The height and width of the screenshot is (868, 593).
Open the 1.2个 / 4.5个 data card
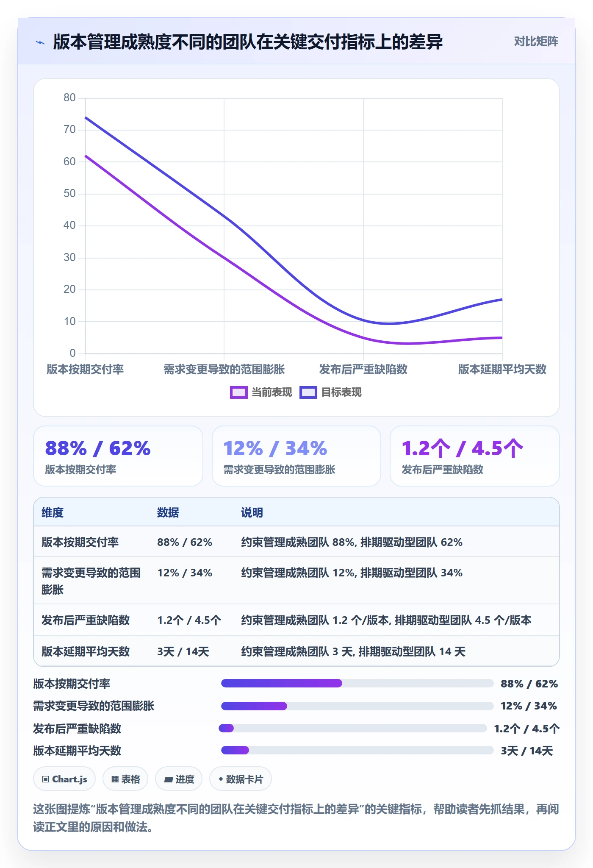[475, 456]
